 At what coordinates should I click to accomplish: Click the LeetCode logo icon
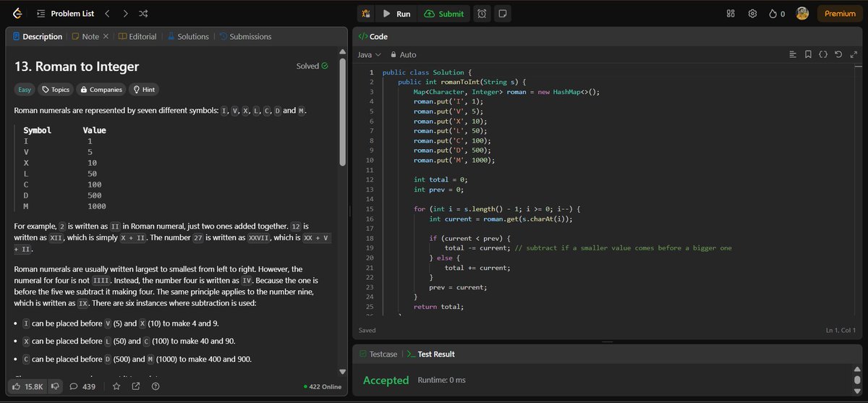[17, 14]
